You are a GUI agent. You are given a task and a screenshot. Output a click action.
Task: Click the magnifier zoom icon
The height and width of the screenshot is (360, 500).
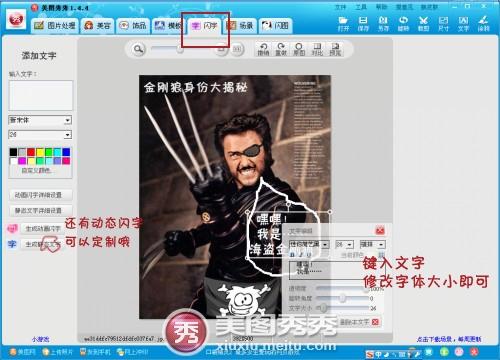[138, 49]
